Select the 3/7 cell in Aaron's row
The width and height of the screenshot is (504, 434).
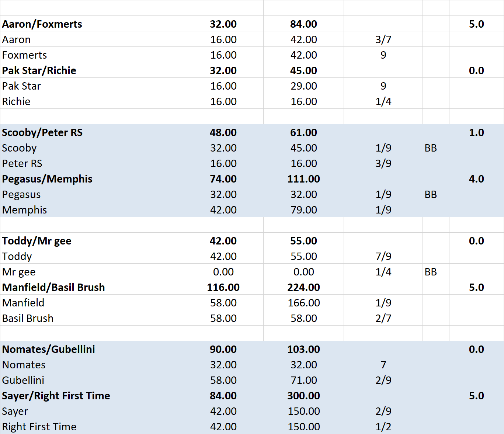coord(383,39)
